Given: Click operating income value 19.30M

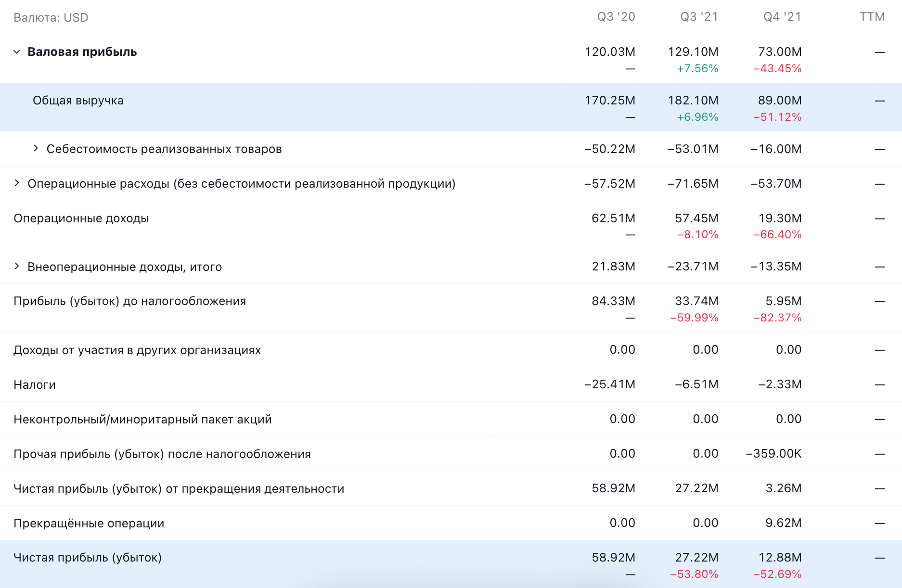Looking at the screenshot, I should [x=780, y=218].
